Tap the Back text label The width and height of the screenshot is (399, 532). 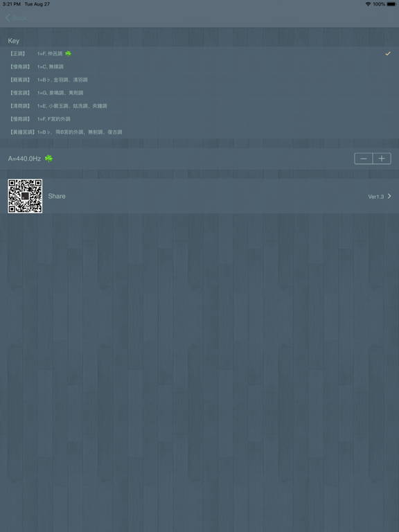[19, 17]
